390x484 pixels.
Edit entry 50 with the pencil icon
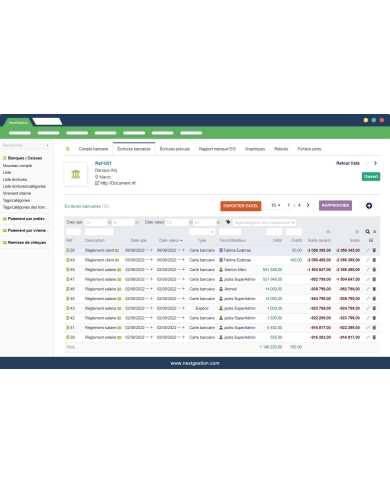pyautogui.click(x=368, y=250)
